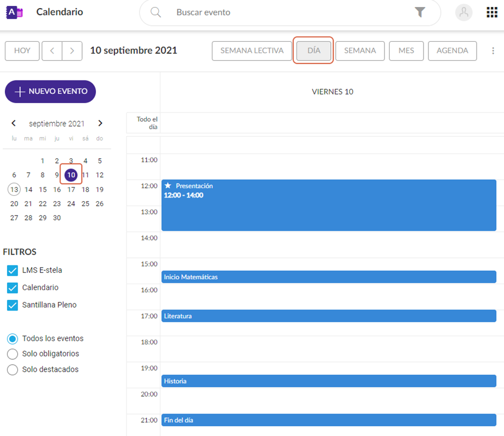Image resolution: width=504 pixels, height=436 pixels.
Task: Toggle the Calendario filter checkbox
Action: [x=13, y=288]
